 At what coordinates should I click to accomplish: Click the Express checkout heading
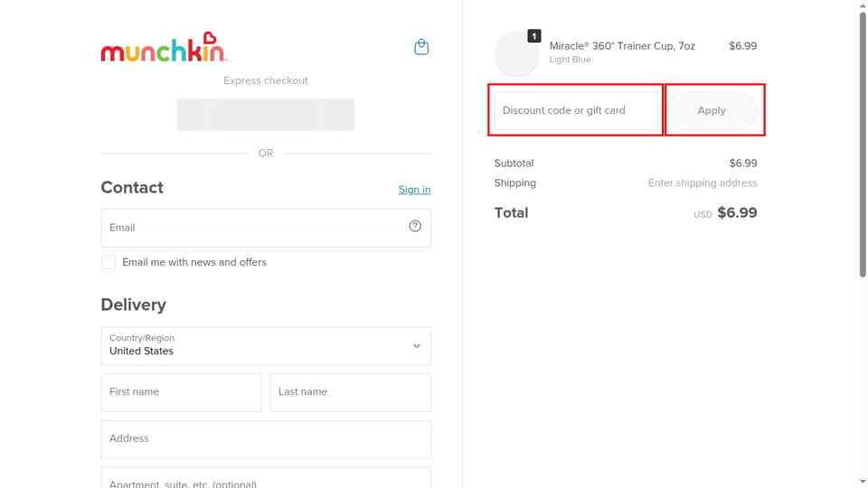tap(266, 80)
